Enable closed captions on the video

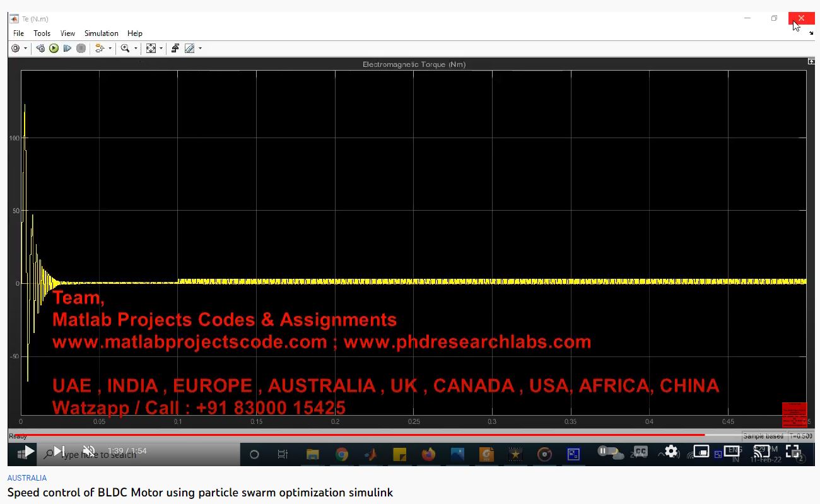pos(640,451)
